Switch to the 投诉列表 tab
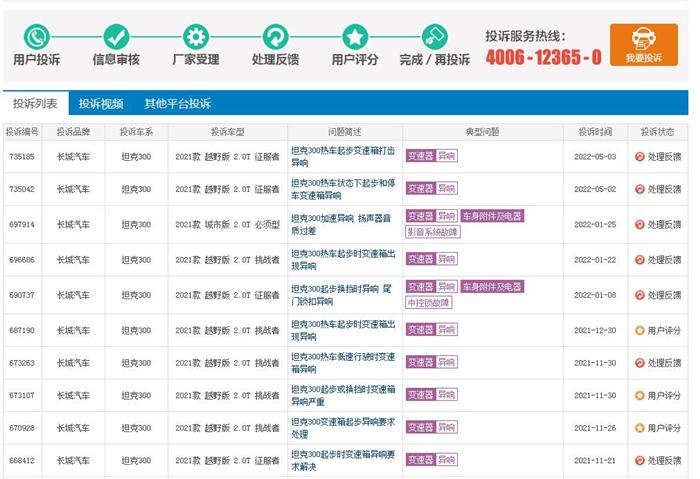Screen dimensions: 700x479 coord(35,104)
